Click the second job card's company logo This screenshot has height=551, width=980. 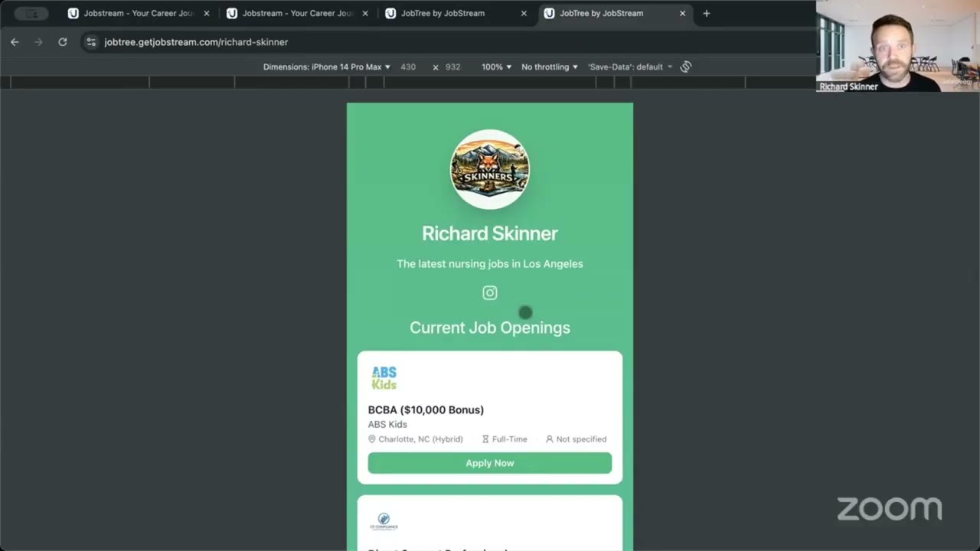pos(384,522)
